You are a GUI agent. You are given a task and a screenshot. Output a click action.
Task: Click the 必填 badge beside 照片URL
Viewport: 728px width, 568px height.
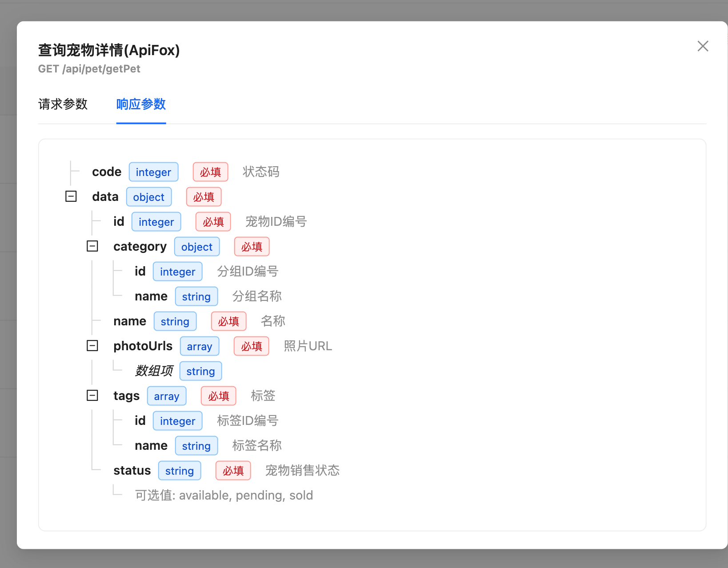(252, 346)
